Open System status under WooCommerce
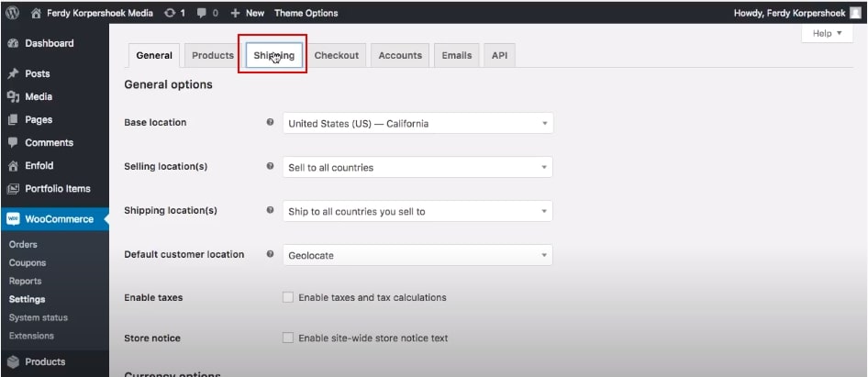 coord(39,317)
